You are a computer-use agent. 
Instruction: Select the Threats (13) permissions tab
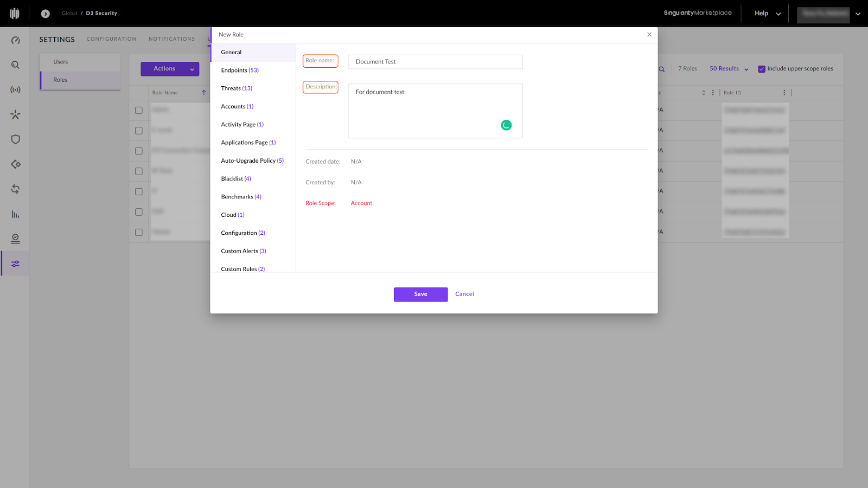click(237, 88)
